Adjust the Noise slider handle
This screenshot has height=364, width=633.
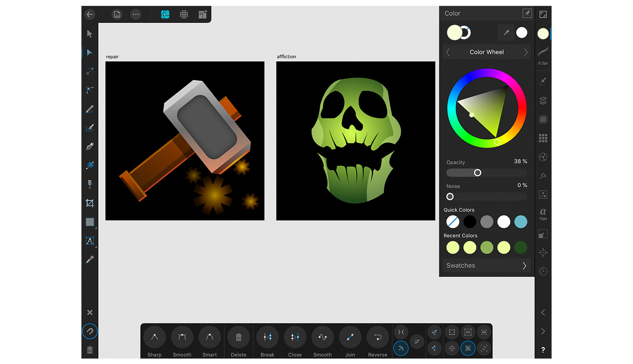click(x=450, y=196)
